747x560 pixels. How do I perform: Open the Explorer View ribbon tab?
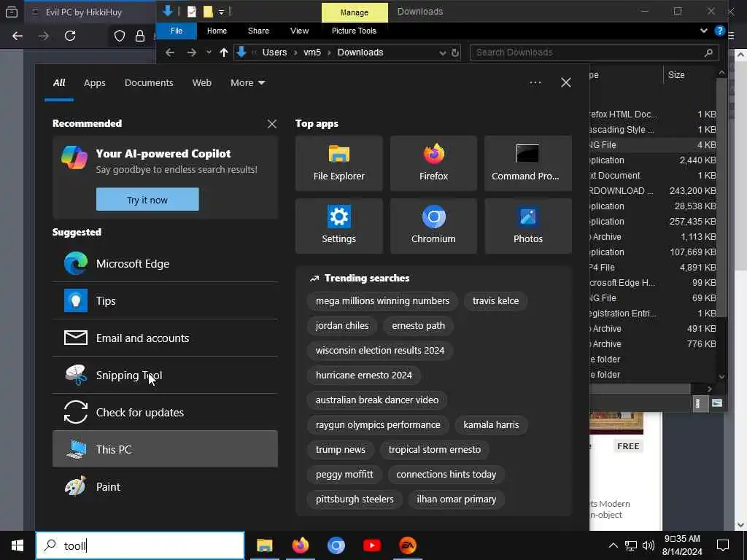(299, 31)
